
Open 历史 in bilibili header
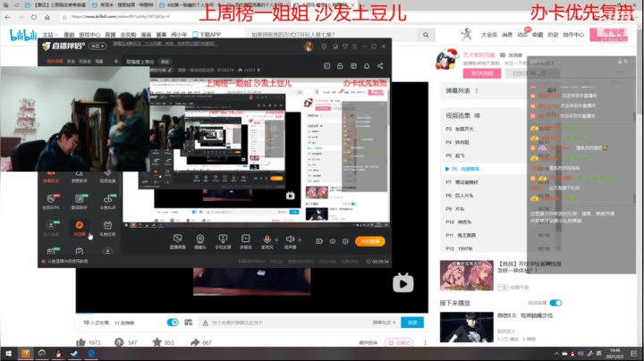click(x=553, y=35)
